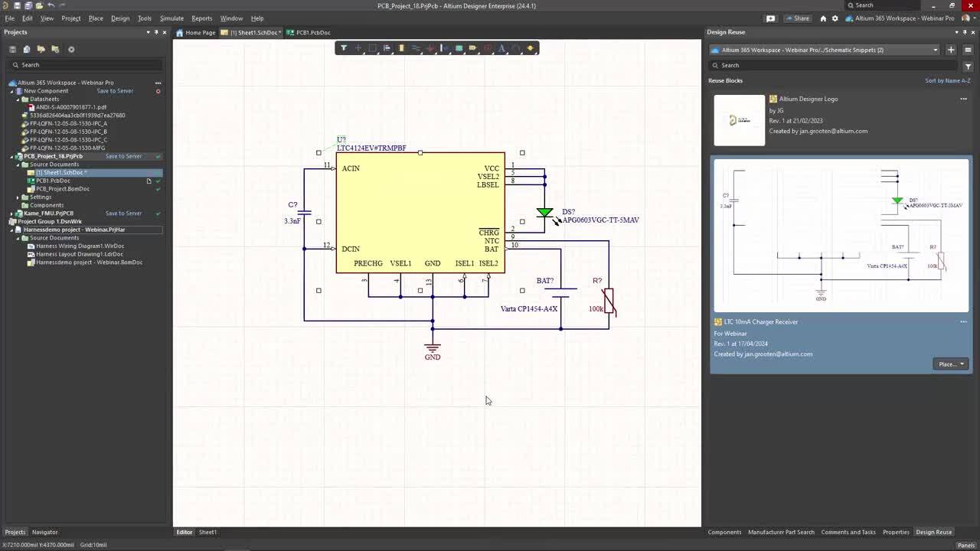Click the Save icon in the title bar
Image resolution: width=980 pixels, height=551 pixels.
[17, 5]
